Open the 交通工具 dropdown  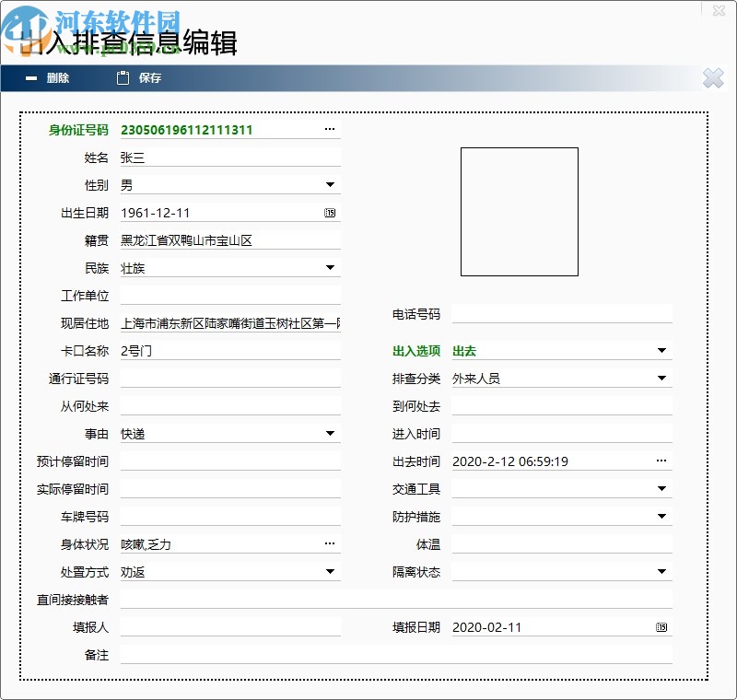click(661, 488)
